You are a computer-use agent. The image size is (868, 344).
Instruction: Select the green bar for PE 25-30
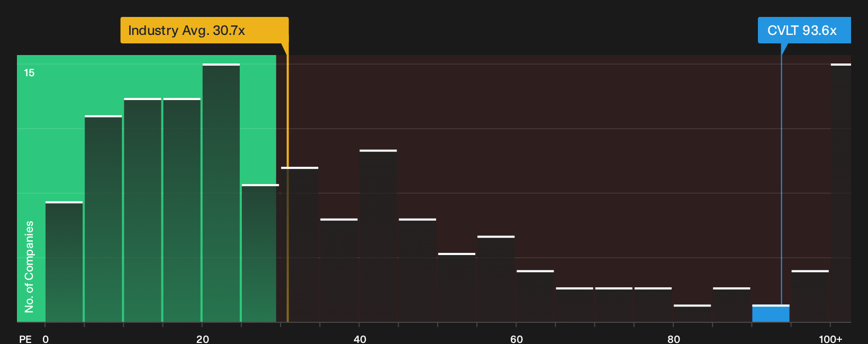[259, 253]
